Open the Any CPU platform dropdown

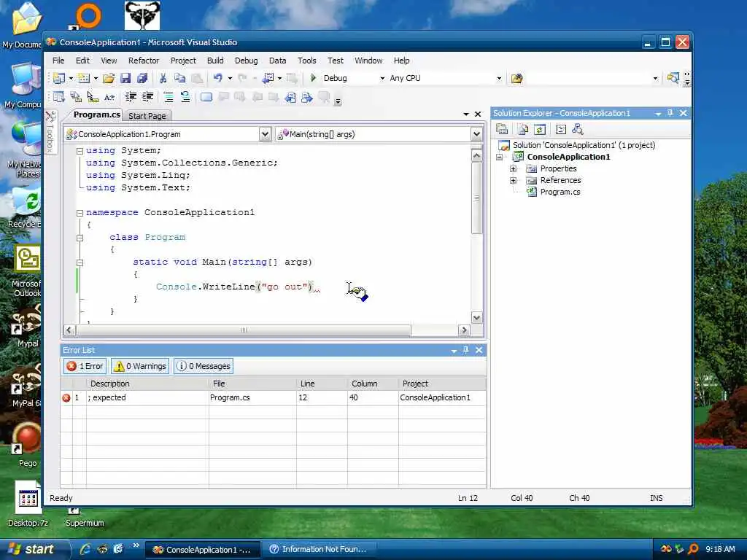pos(499,78)
